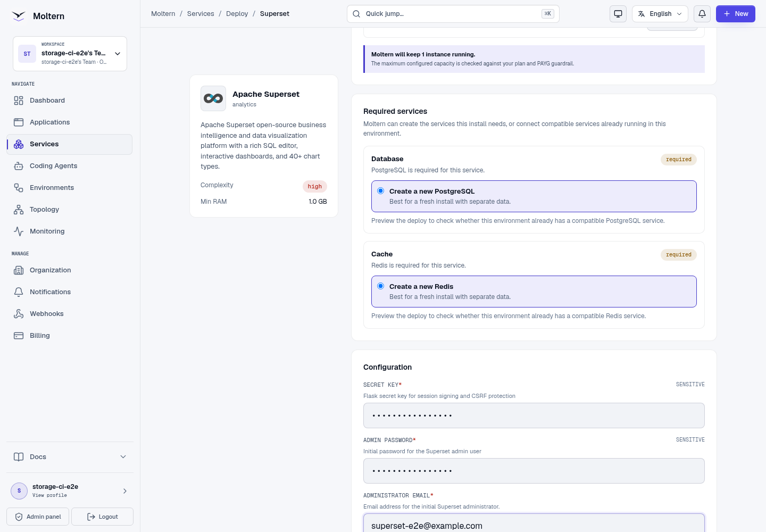Open Topology from the navigation
Image resolution: width=766 pixels, height=532 pixels.
coord(70,210)
